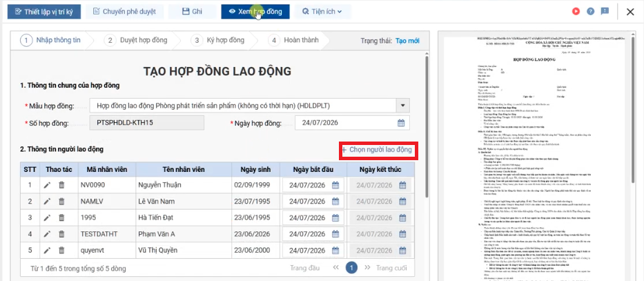Edit row NV0090 with pencil icon

tap(47, 185)
